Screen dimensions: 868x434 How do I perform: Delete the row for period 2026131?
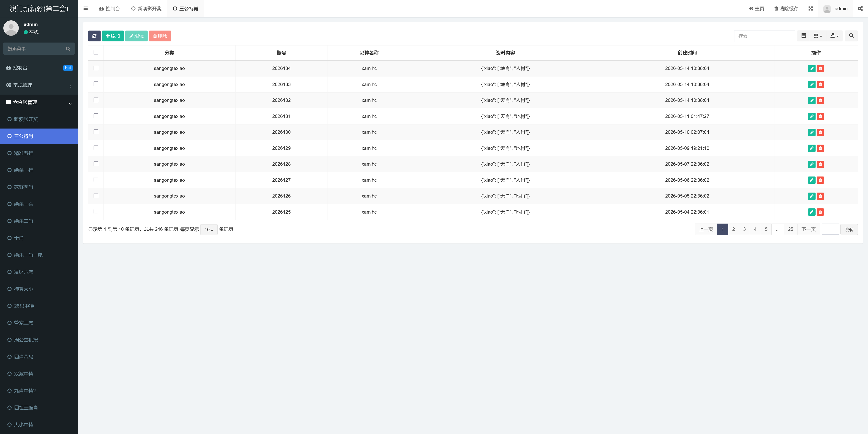coord(820,116)
